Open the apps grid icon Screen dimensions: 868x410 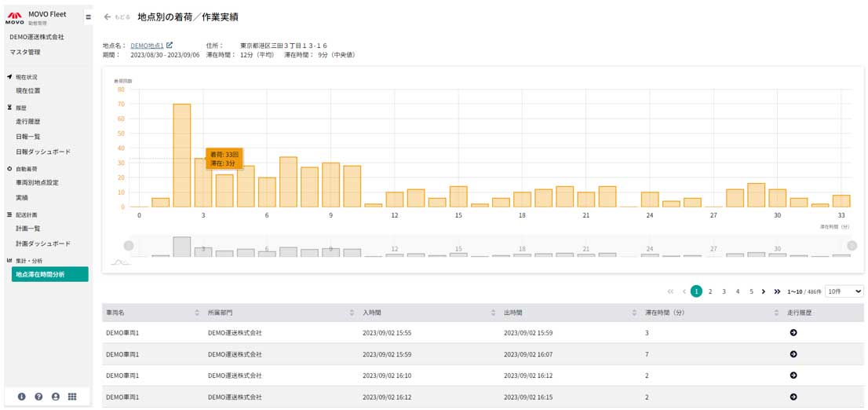point(72,397)
